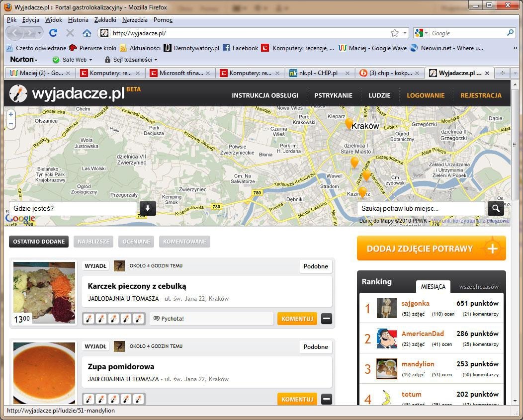Open the Norton dropdown menu
The height and width of the screenshot is (420, 523).
pyautogui.click(x=24, y=59)
